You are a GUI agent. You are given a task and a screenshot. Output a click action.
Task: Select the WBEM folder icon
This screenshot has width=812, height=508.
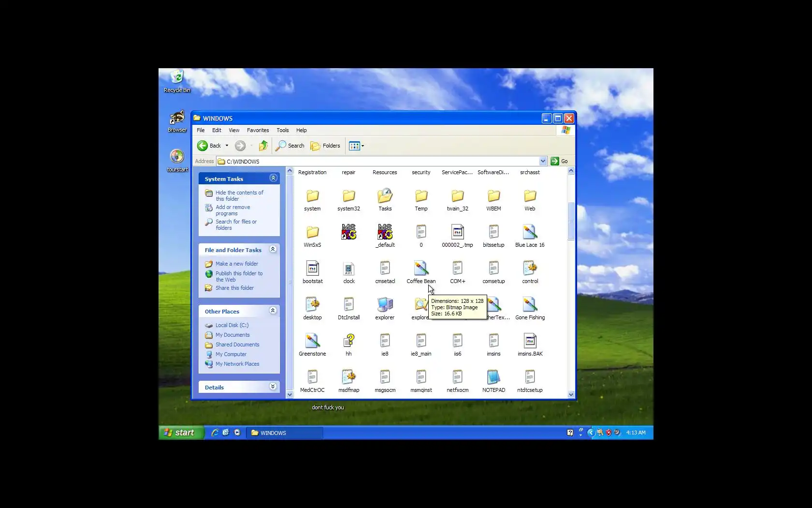(493, 196)
